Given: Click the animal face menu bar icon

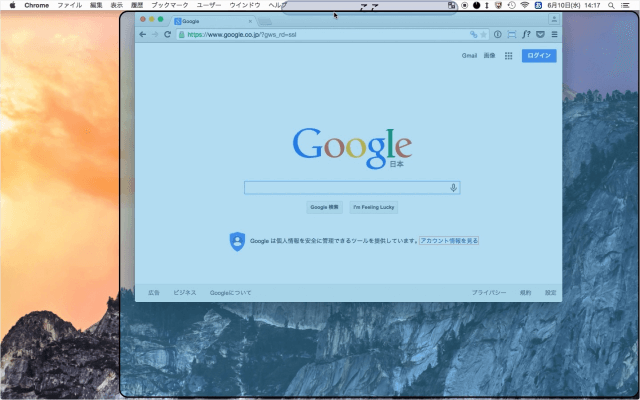Looking at the screenshot, I should [498, 5].
